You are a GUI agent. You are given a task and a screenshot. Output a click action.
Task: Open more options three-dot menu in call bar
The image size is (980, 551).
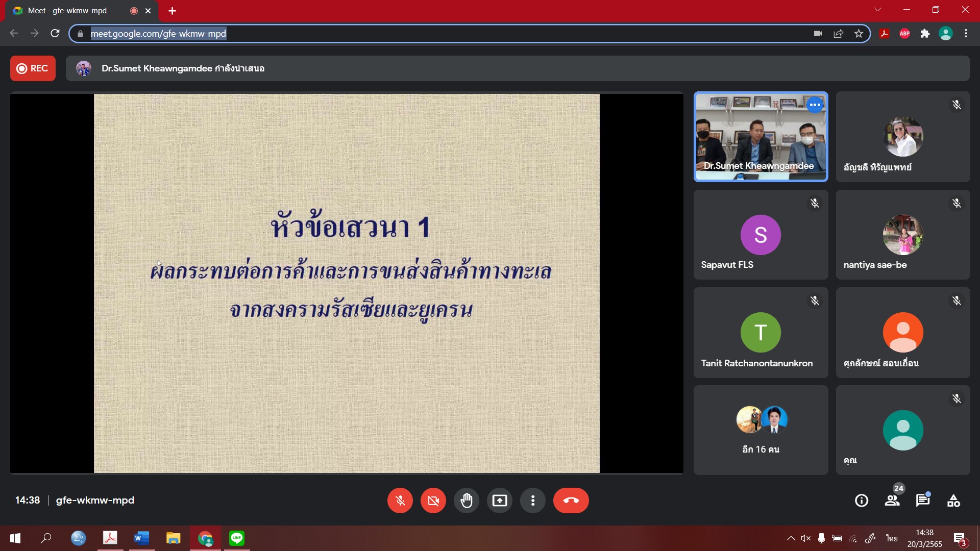pos(533,500)
